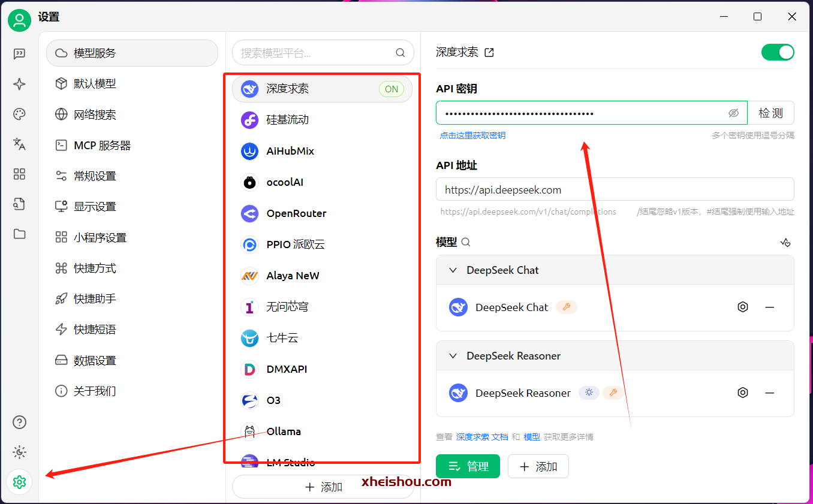Open the help question mark icon
Image resolution: width=813 pixels, height=504 pixels.
(20, 422)
